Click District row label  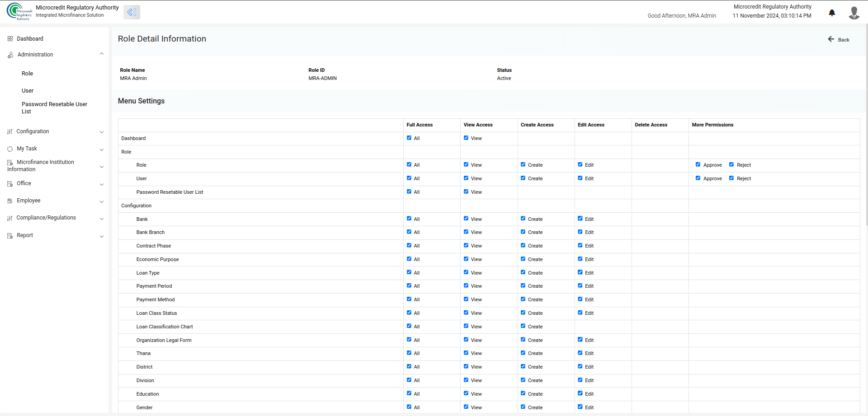click(x=144, y=367)
